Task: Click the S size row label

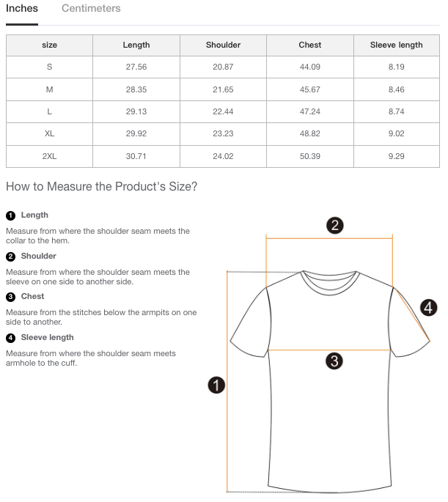Action: (49, 67)
